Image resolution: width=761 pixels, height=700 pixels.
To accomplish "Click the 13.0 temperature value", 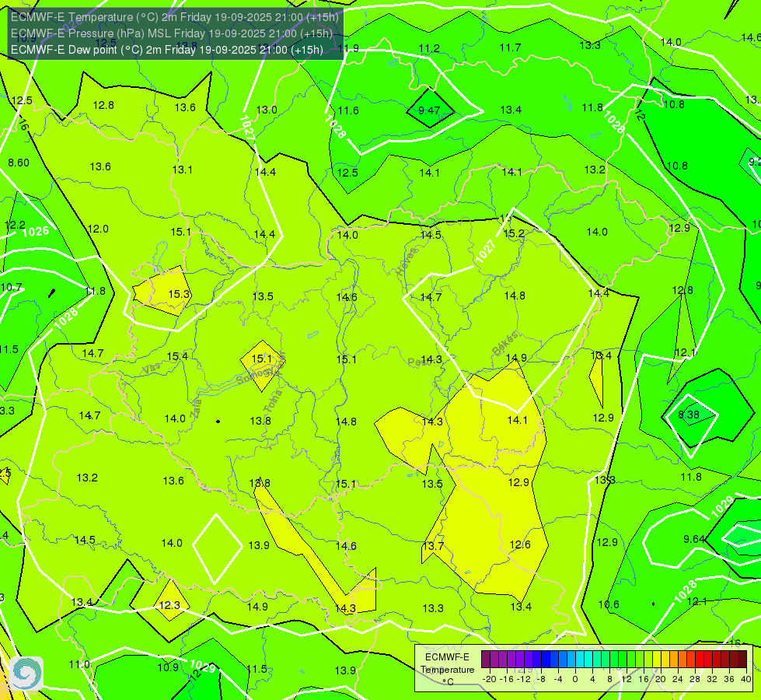I will coord(267,110).
